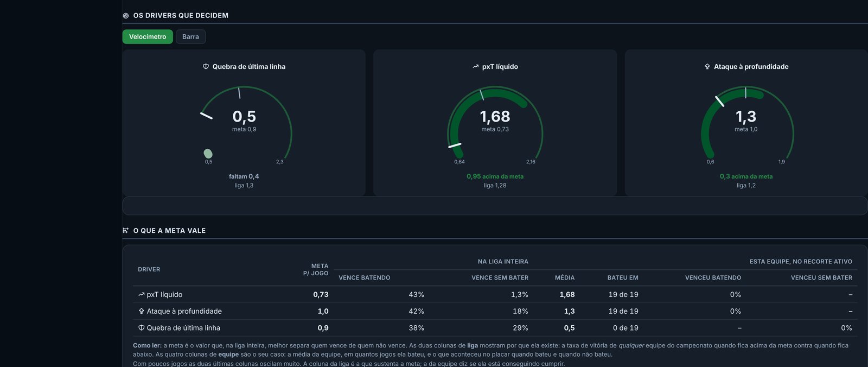Click the "Média" column header

pos(565,278)
